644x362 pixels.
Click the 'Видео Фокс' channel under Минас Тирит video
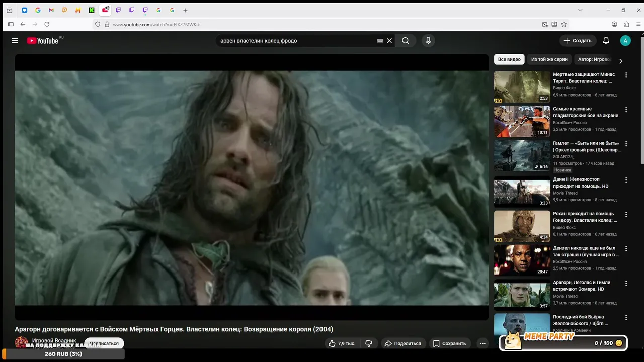(x=564, y=88)
